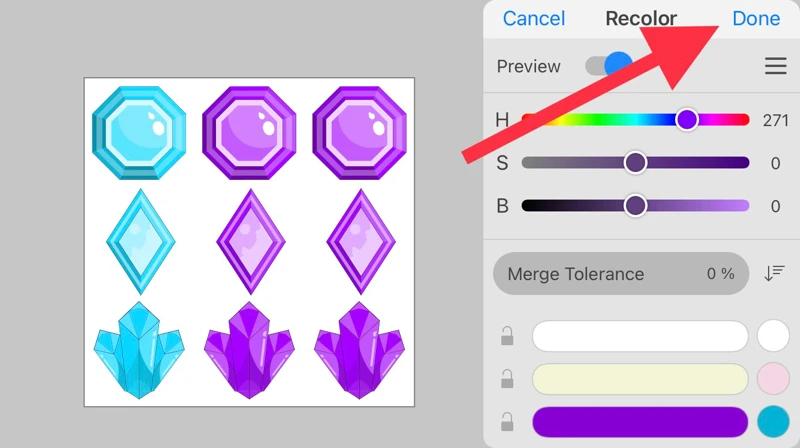Click the Saturation slider handle
The width and height of the screenshot is (800, 448).
[x=635, y=163]
